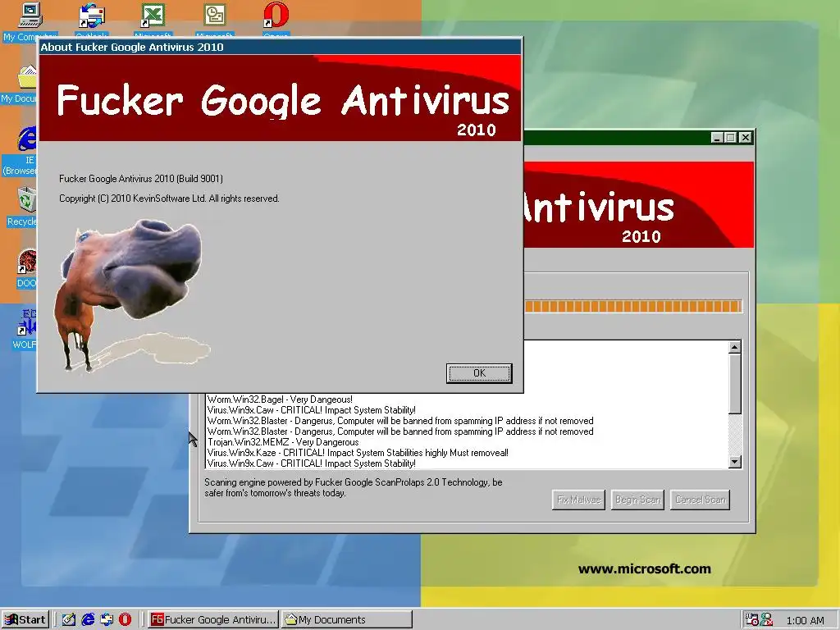
Task: Click the Show Desktop quick launch icon
Action: (x=68, y=620)
